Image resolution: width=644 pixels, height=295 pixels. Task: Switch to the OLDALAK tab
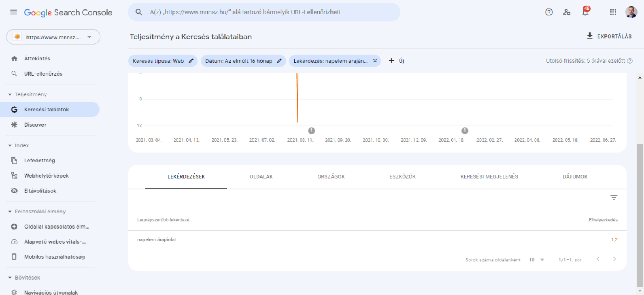pos(261,176)
